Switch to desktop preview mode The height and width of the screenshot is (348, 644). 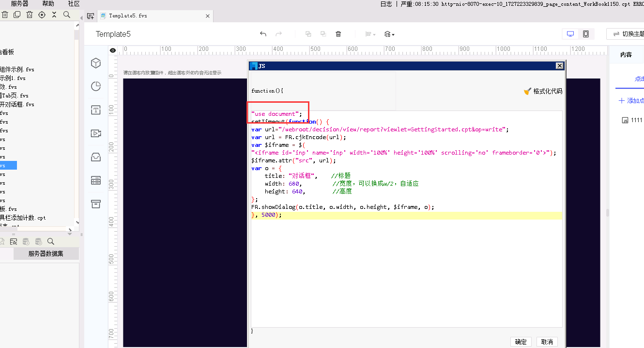(570, 34)
